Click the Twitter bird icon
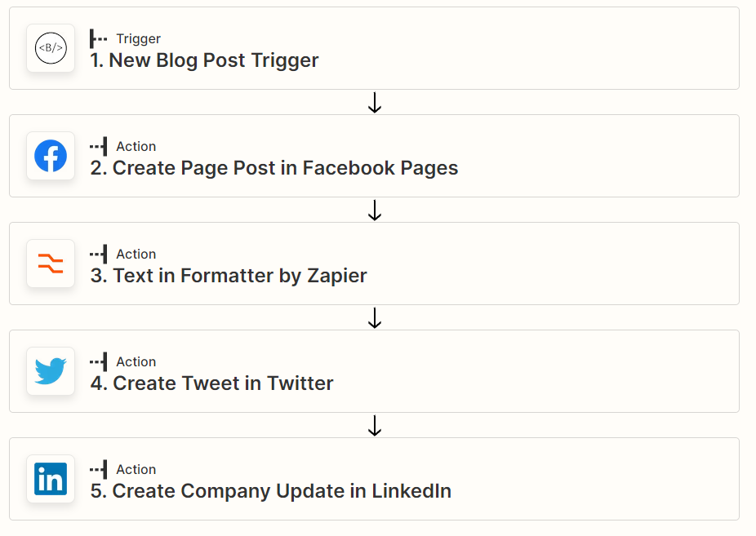 click(x=51, y=371)
